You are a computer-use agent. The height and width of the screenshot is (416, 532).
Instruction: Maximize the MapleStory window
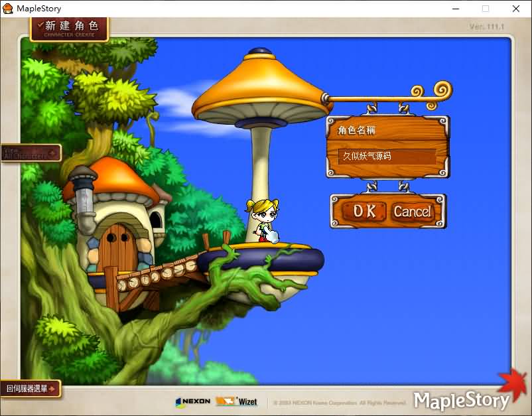486,9
